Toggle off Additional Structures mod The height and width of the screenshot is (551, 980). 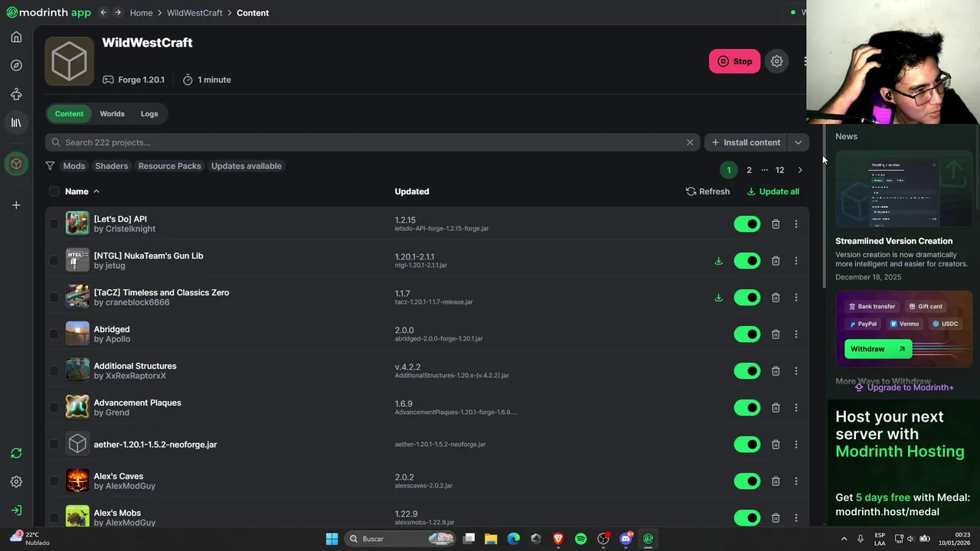[x=746, y=371]
